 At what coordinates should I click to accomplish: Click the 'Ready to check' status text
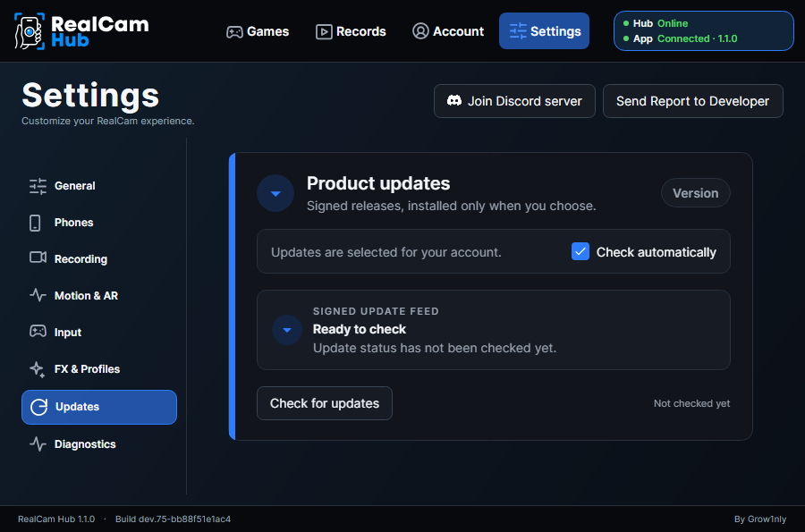[x=360, y=329]
